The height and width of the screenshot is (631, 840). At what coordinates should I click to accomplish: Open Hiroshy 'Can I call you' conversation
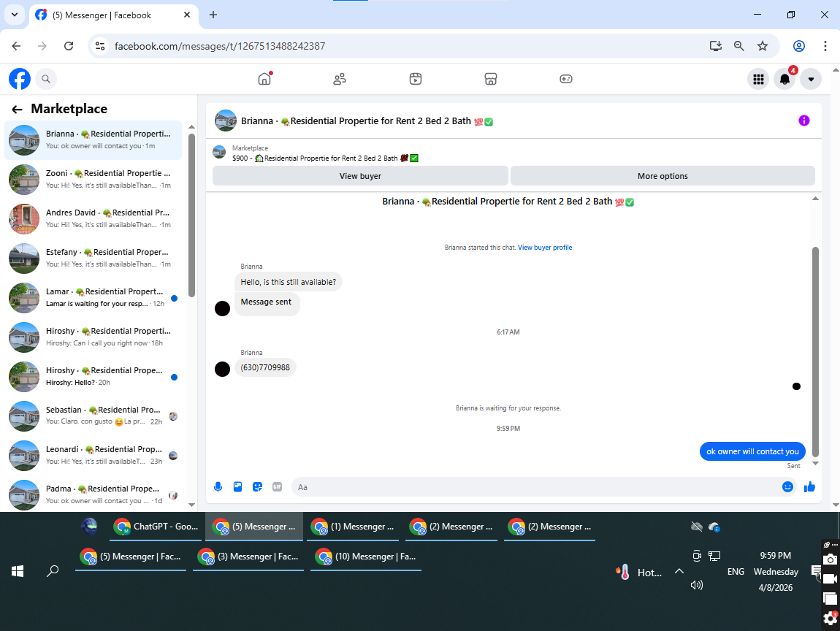tap(93, 337)
